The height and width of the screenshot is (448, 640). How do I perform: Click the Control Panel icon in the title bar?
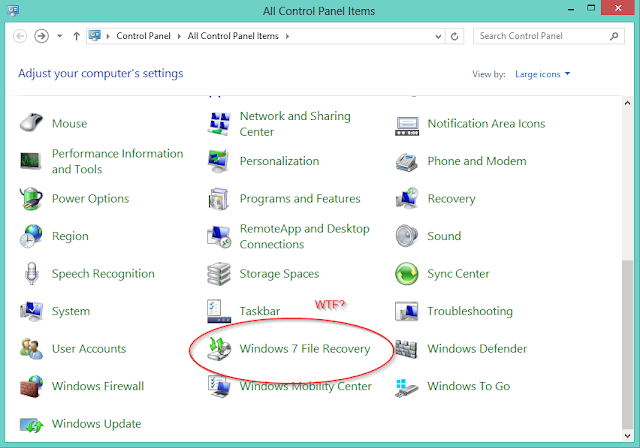13,10
